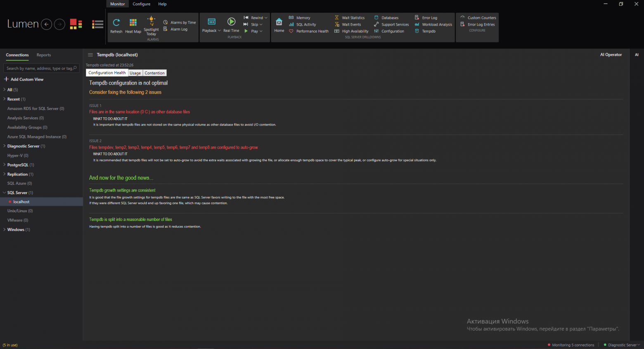644x349 pixels.
Task: Open Performance Health drilldown
Action: (x=309, y=31)
